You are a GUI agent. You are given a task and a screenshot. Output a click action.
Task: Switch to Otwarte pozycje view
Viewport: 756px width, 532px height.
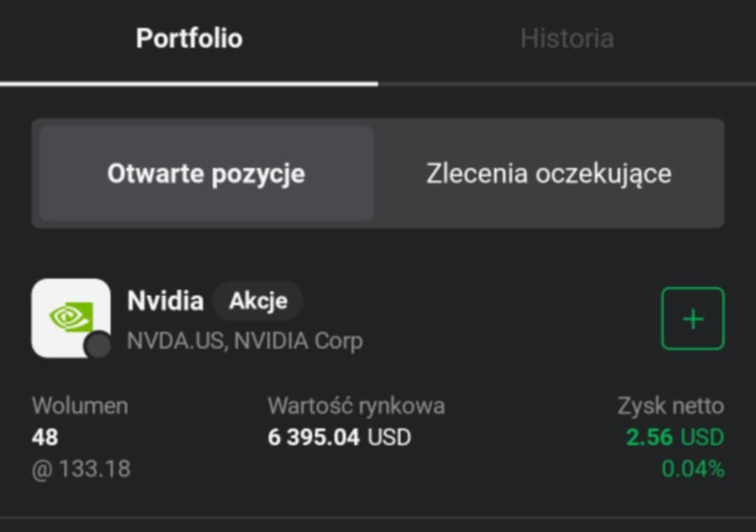pos(206,173)
